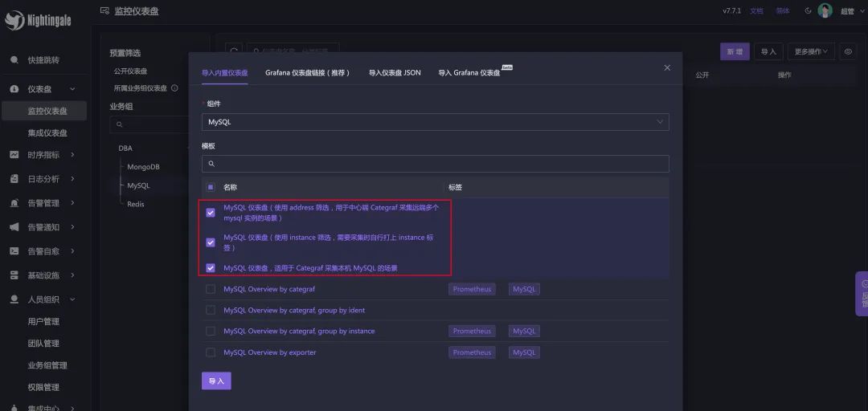The width and height of the screenshot is (868, 411).
Task: Switch to Grafana 仪表盘链接 tab
Action: (308, 72)
